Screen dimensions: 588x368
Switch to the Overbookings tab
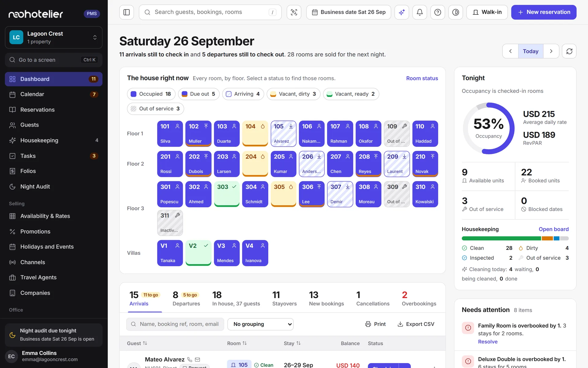coord(419,298)
